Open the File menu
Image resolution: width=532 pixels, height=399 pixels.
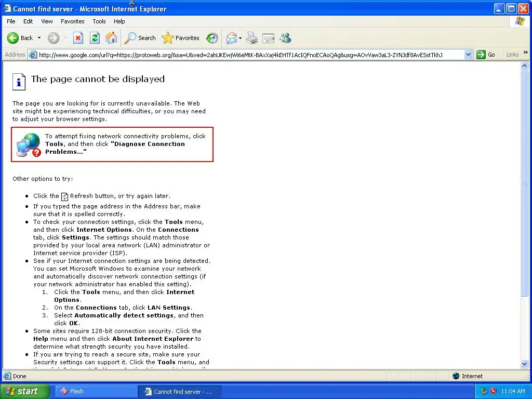11,21
